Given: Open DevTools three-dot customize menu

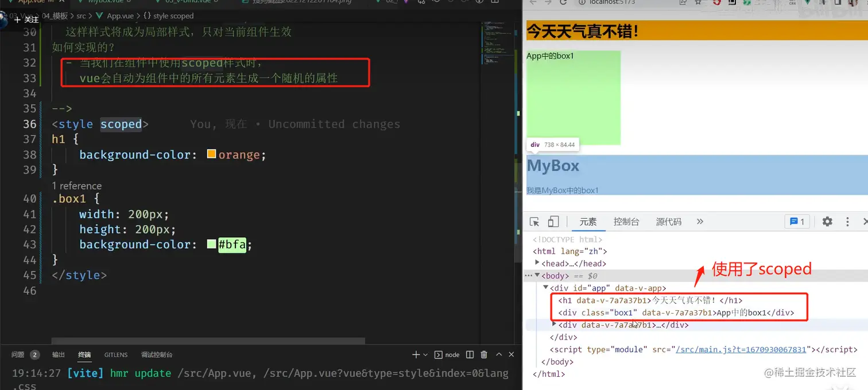Looking at the screenshot, I should click(847, 222).
